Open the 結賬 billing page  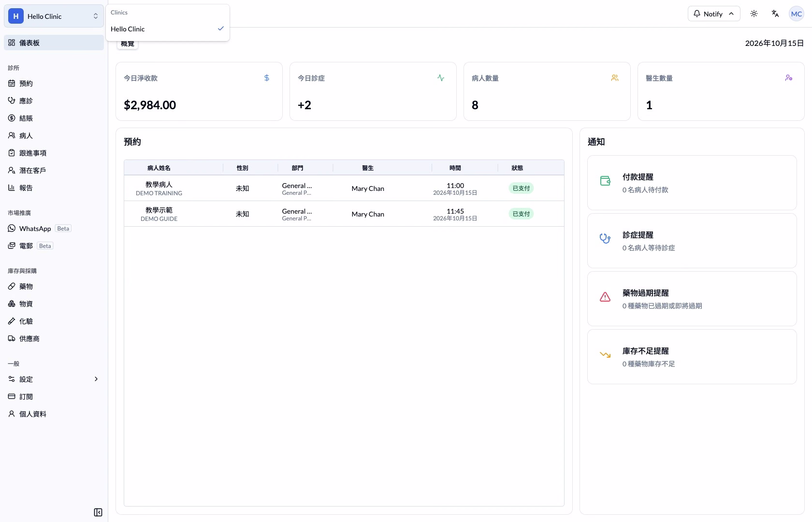54,118
